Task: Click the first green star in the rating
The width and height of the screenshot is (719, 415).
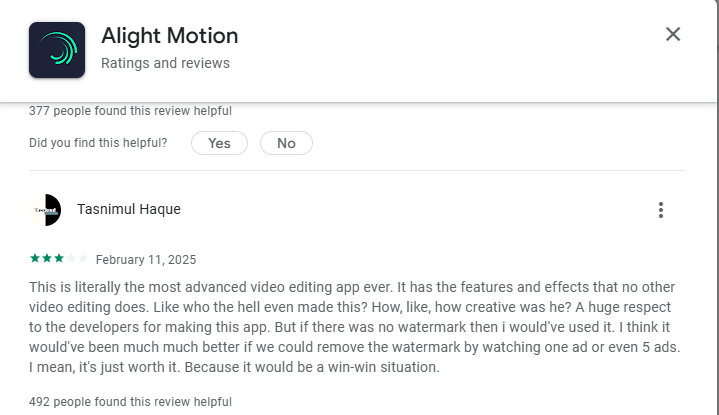Action: click(x=35, y=259)
